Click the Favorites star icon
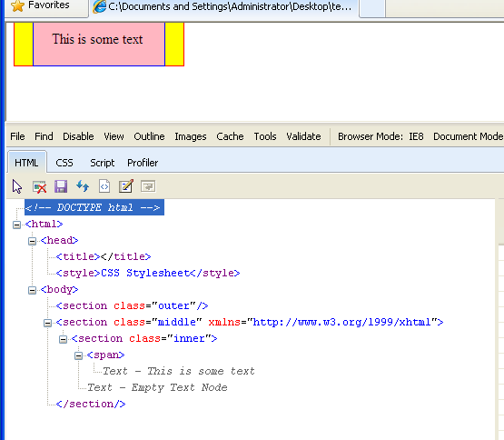 [17, 5]
